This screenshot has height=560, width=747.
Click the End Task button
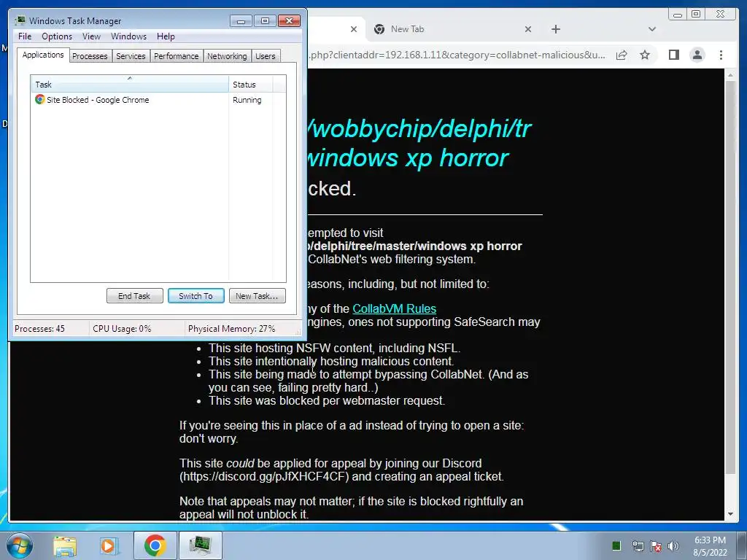pyautogui.click(x=135, y=296)
